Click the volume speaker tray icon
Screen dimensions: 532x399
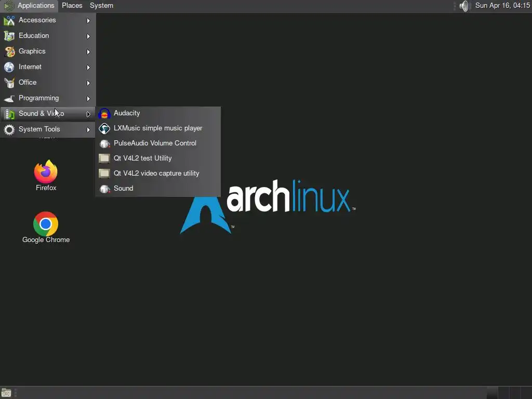[464, 6]
